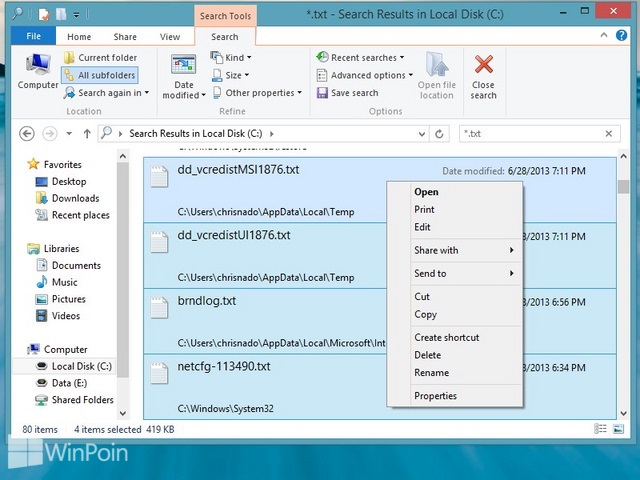Image resolution: width=640 pixels, height=480 pixels.
Task: Click the Forward navigation arrow
Action: pyautogui.click(x=50, y=133)
